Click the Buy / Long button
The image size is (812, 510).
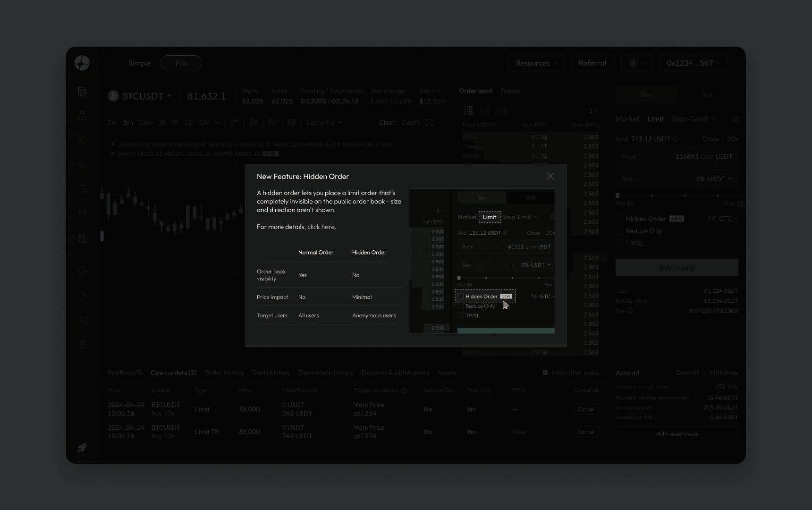tap(677, 267)
